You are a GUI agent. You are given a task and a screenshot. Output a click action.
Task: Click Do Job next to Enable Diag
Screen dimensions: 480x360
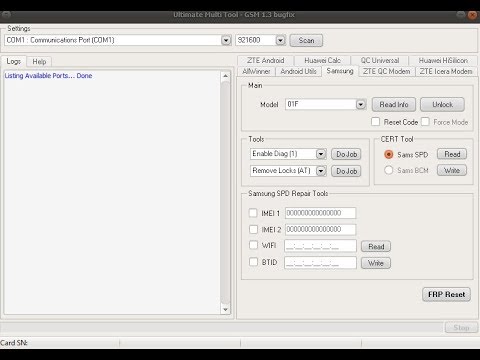point(346,154)
